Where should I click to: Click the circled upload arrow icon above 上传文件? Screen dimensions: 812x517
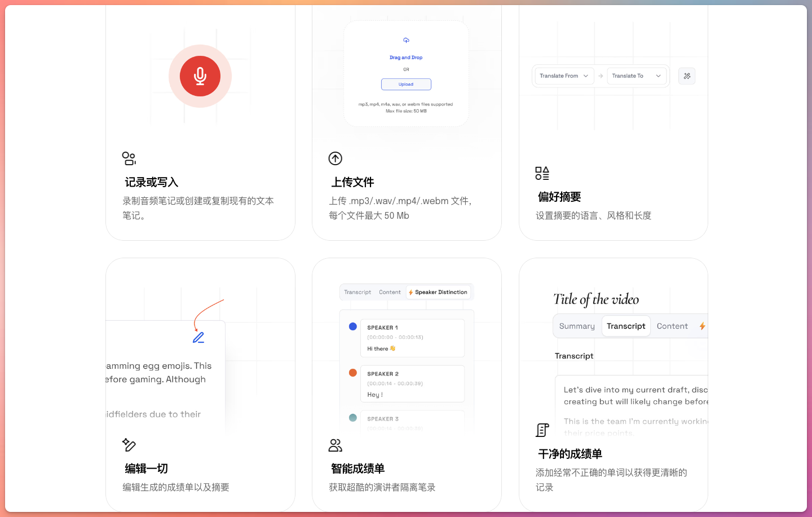click(335, 158)
